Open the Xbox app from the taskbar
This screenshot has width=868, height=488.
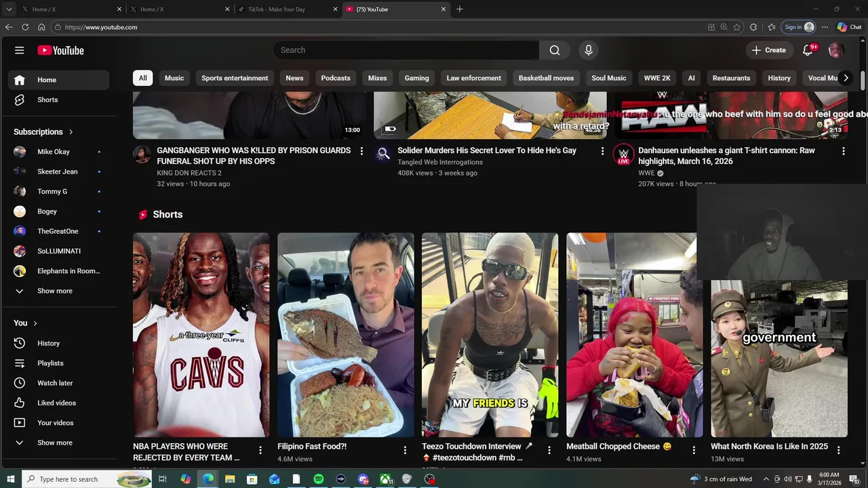point(385,479)
